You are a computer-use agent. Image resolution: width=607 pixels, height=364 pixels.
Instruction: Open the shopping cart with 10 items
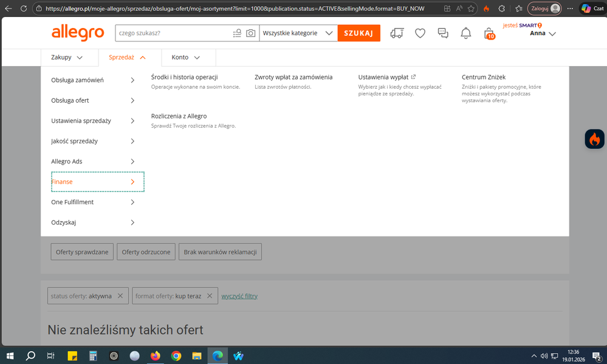(x=489, y=34)
